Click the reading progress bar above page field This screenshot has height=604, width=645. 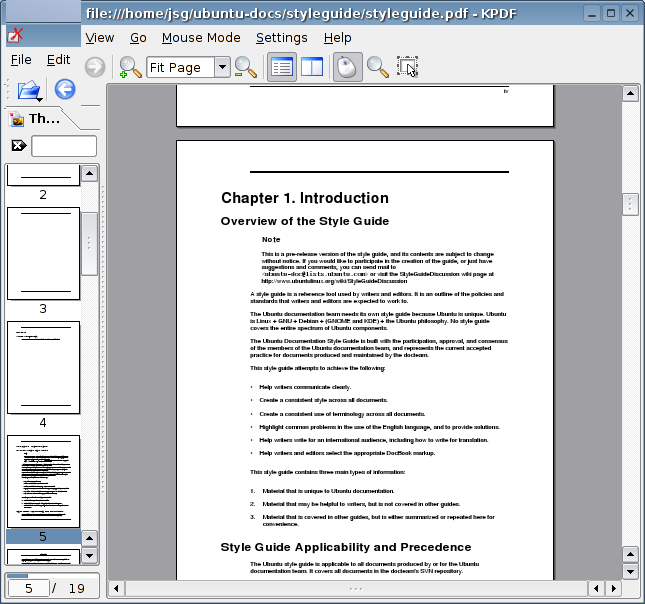pyautogui.click(x=53, y=576)
